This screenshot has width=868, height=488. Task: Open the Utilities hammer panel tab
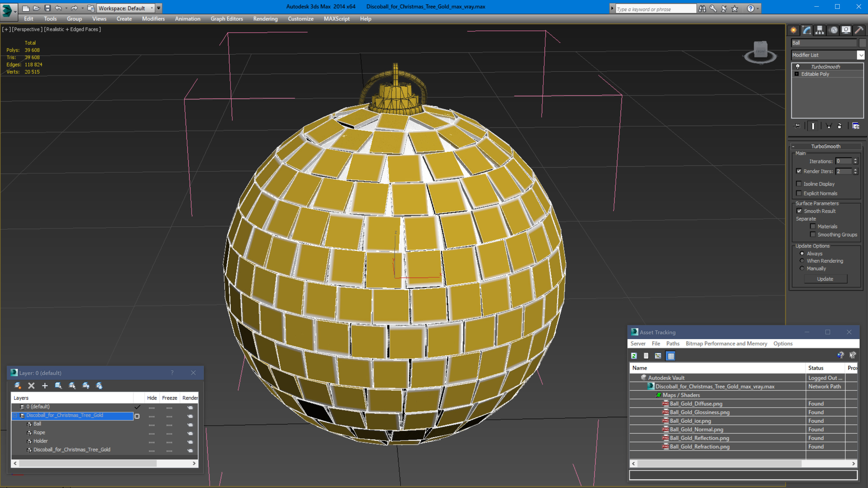(x=859, y=30)
